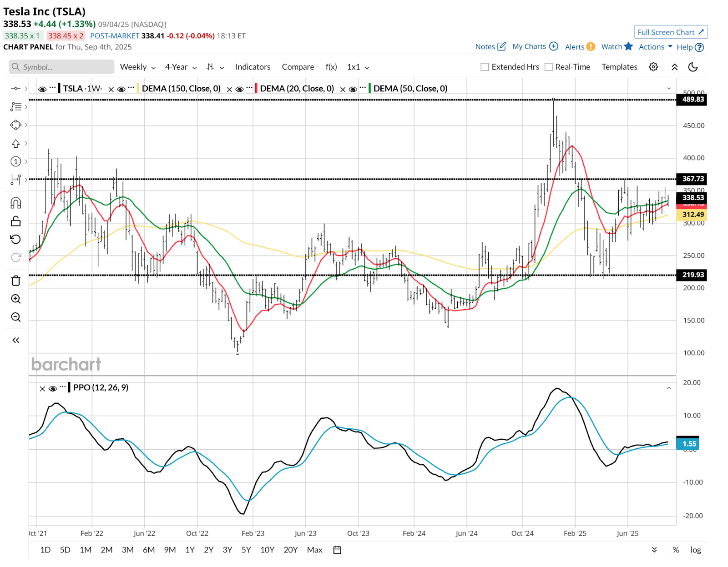Open the 1x1 grid layout dropdown
The image size is (728, 567).
(358, 67)
